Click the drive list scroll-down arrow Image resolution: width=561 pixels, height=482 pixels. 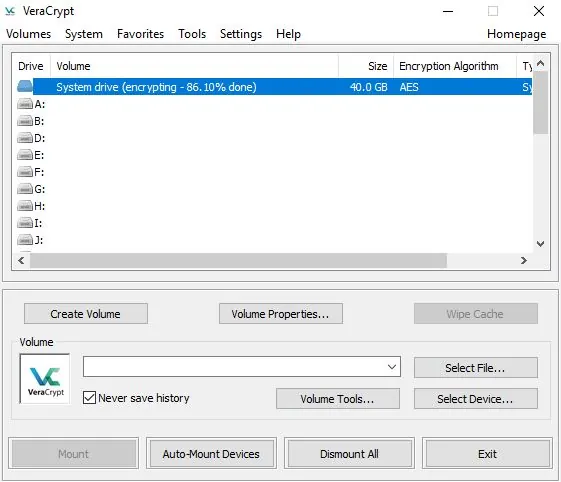[541, 244]
